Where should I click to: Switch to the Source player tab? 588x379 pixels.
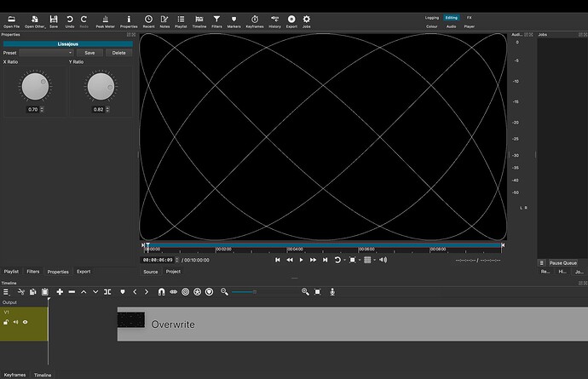point(150,272)
